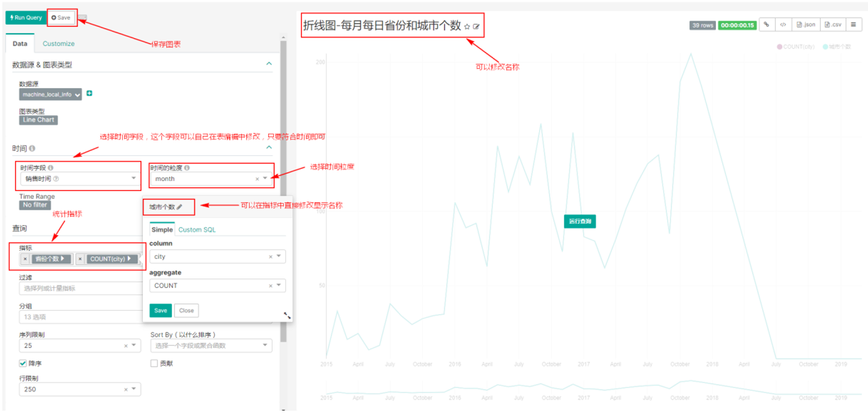The height and width of the screenshot is (413, 868).
Task: Remove the 省份个数 metric
Action: click(x=25, y=259)
